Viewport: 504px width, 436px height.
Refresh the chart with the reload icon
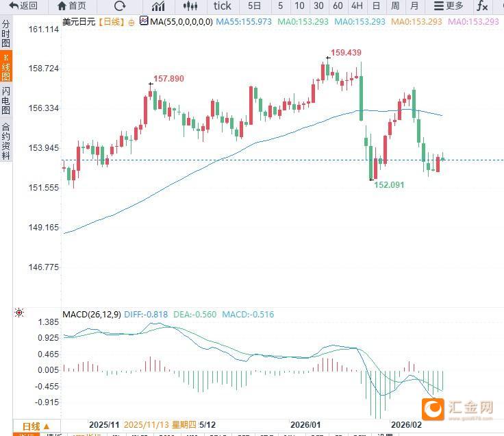(x=120, y=5)
